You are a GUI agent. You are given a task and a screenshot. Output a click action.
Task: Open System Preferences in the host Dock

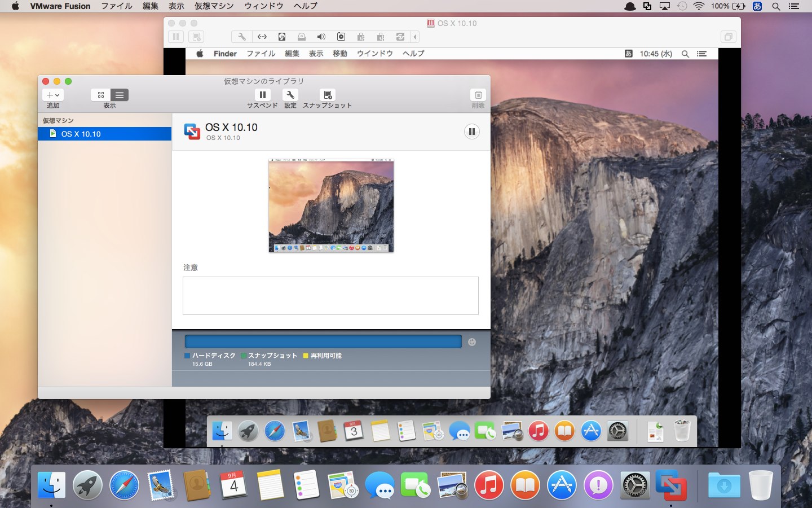click(635, 485)
